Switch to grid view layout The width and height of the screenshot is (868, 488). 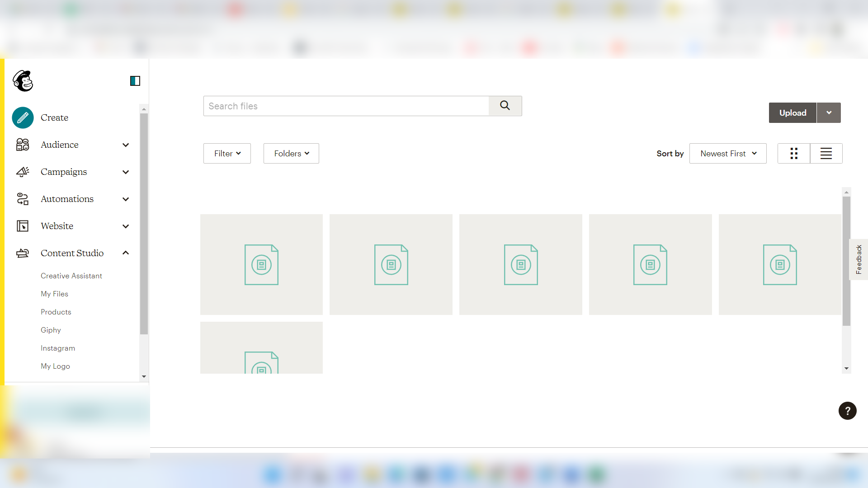coord(794,153)
